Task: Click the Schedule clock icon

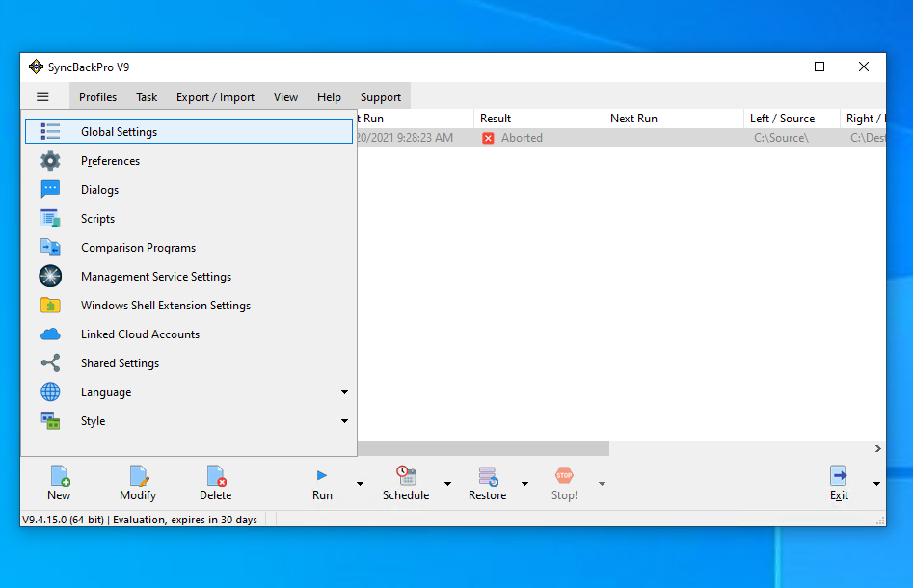Action: 406,475
